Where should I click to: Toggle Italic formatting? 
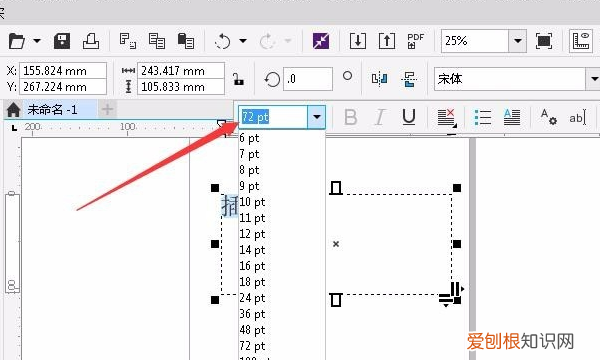coord(380,117)
